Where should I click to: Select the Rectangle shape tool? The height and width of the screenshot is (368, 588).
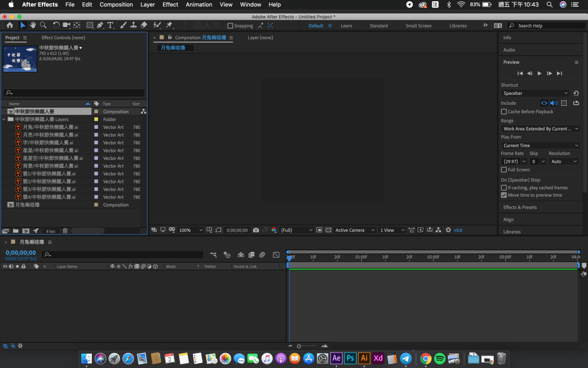pos(90,25)
